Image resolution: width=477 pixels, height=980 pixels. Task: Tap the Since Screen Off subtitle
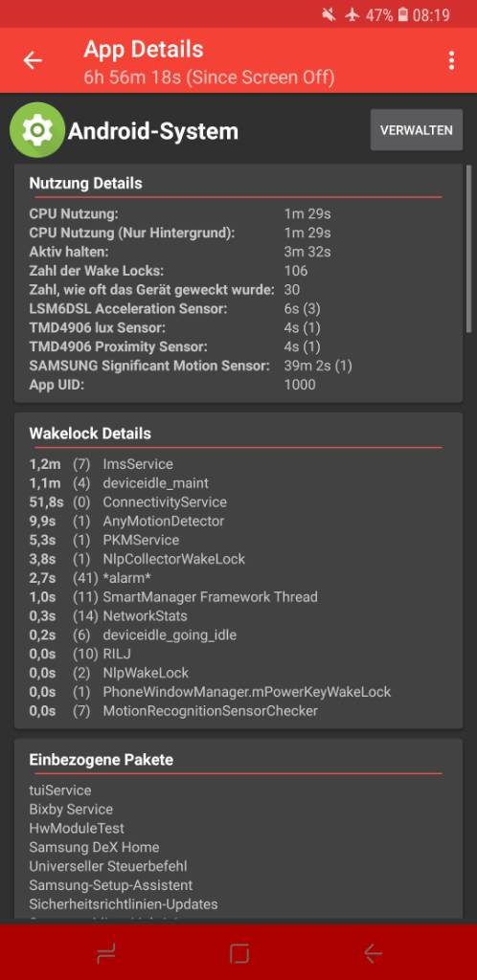[x=209, y=78]
